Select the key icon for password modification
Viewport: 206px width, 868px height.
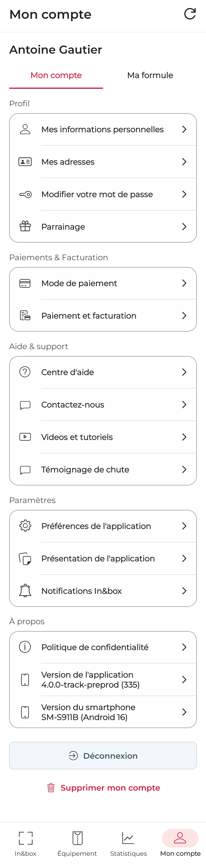pos(25,194)
